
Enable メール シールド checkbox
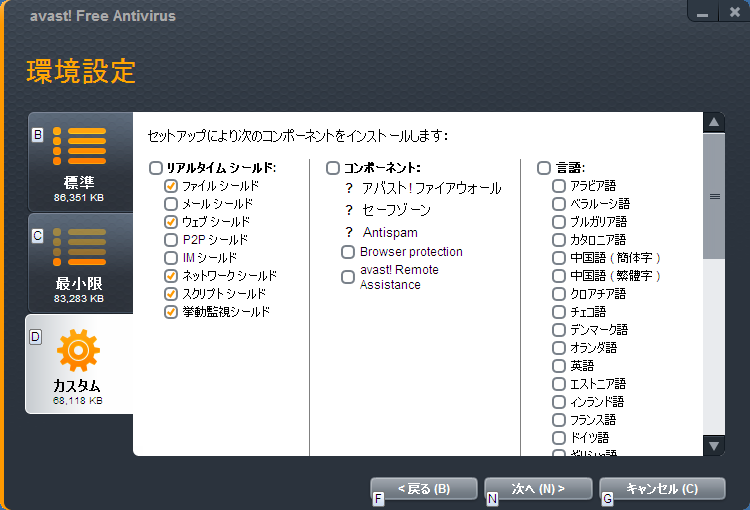click(171, 204)
